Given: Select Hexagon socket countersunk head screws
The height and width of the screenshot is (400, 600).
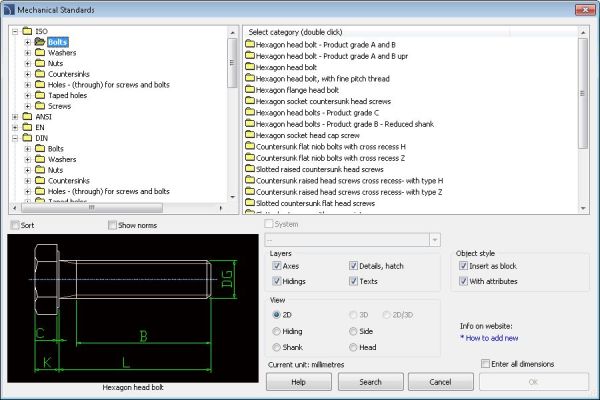Looking at the screenshot, I should (323, 101).
